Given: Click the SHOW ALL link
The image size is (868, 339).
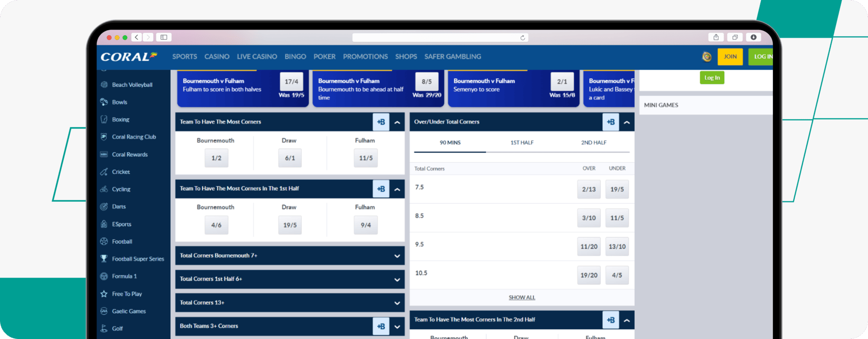Looking at the screenshot, I should tap(522, 297).
